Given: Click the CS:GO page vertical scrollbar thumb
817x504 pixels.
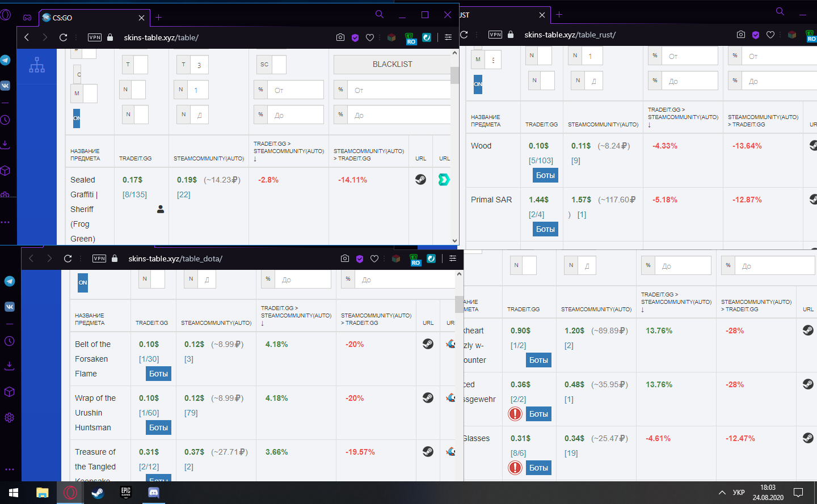Looking at the screenshot, I should (x=454, y=75).
